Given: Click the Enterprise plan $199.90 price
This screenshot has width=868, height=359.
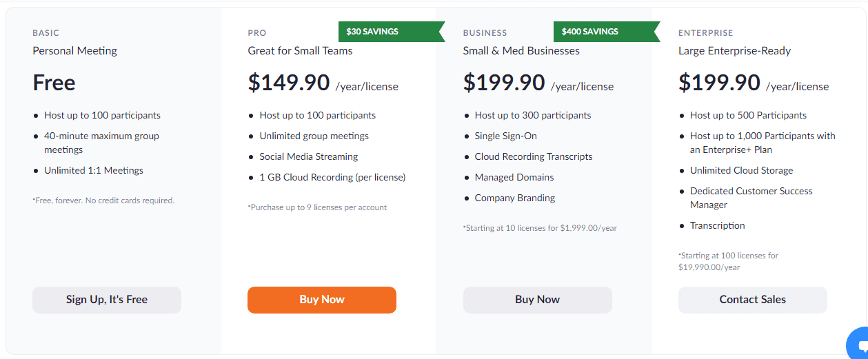Looking at the screenshot, I should (x=719, y=83).
